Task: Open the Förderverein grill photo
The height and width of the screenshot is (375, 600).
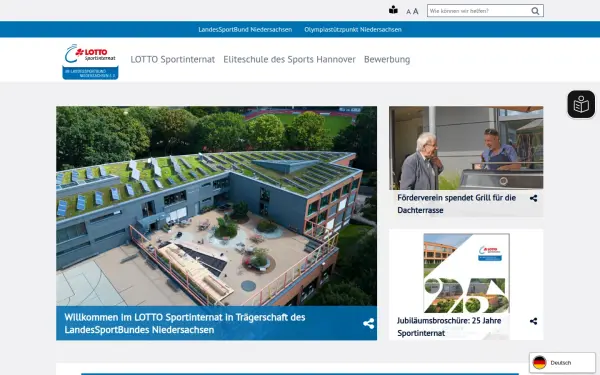Action: tap(466, 148)
